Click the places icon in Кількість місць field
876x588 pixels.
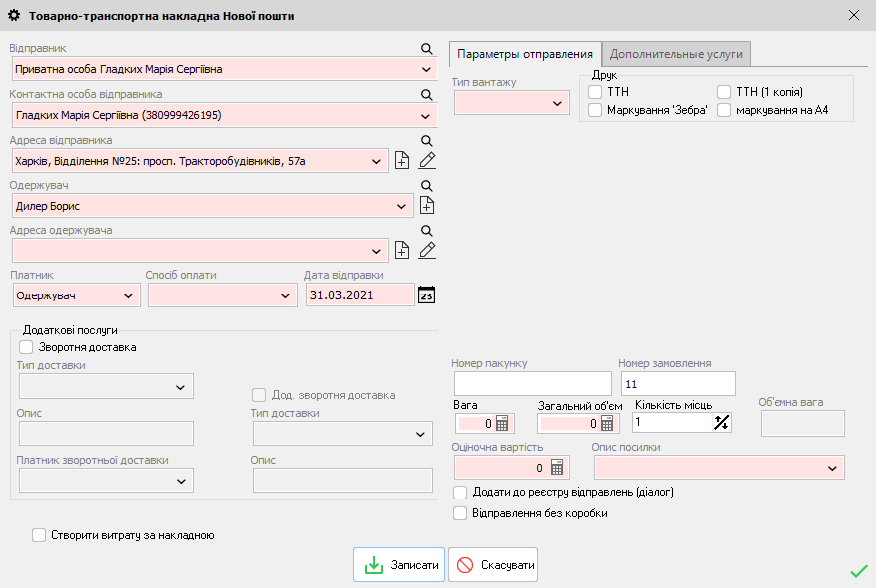point(722,422)
